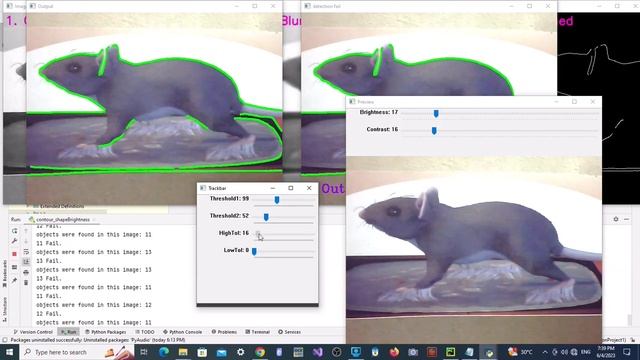The image size is (640, 360).
Task: Stop the running script with red square
Action: click(15, 254)
